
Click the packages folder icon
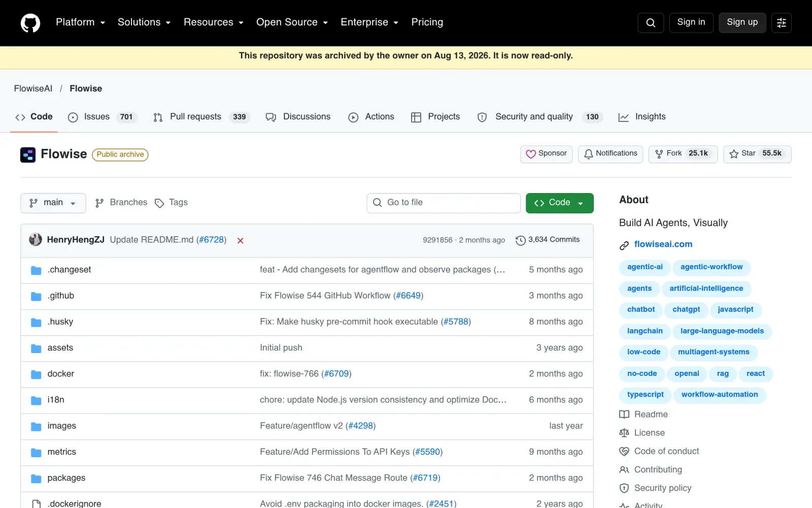(36, 479)
